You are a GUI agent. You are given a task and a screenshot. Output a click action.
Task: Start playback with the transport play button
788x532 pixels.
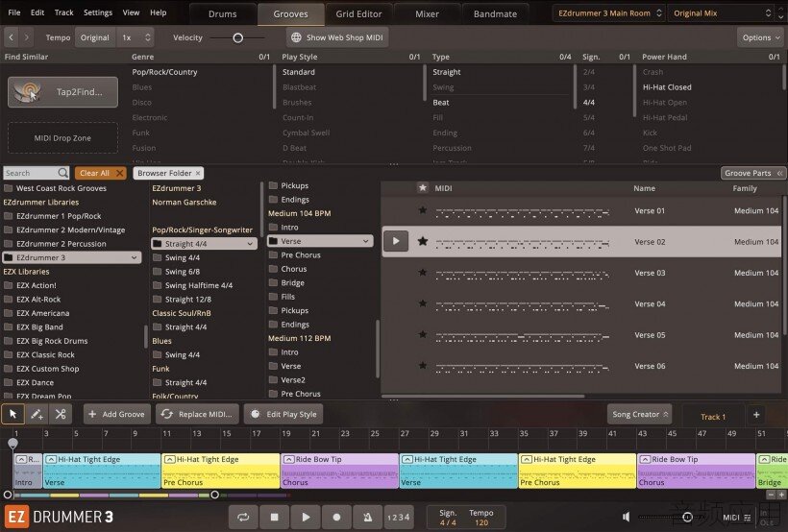[306, 517]
